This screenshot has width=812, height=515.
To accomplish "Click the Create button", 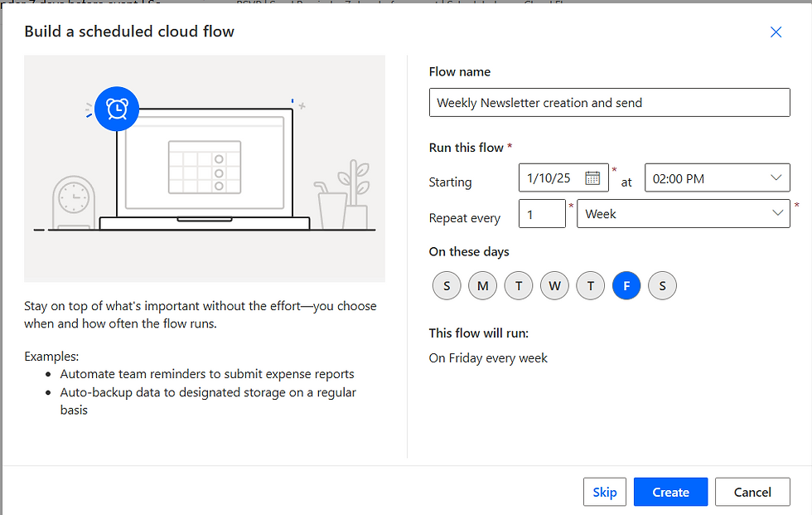I will click(x=670, y=492).
